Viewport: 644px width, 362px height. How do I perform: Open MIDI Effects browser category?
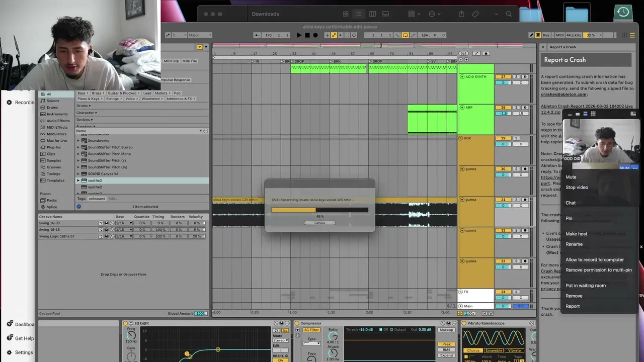[x=57, y=127]
